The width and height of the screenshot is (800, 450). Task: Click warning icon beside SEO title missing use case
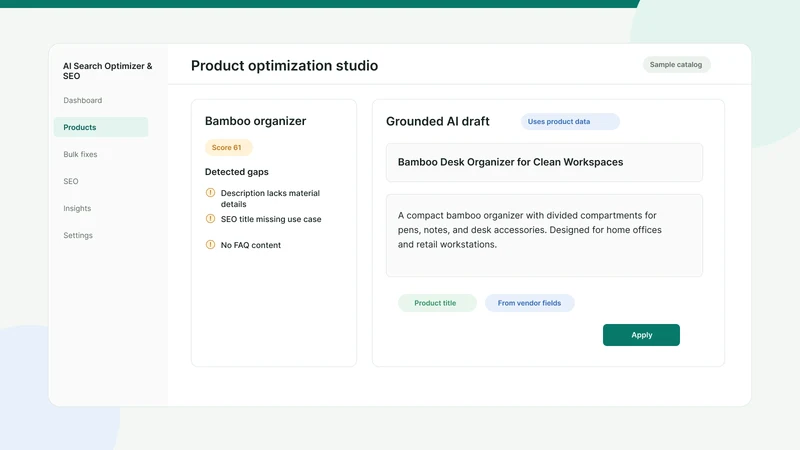coord(210,219)
